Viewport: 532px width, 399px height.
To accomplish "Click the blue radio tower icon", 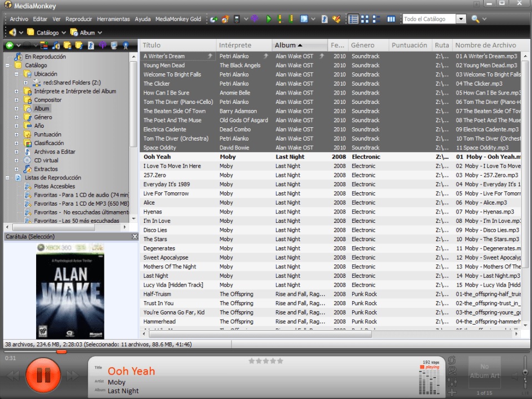I will (x=126, y=45).
